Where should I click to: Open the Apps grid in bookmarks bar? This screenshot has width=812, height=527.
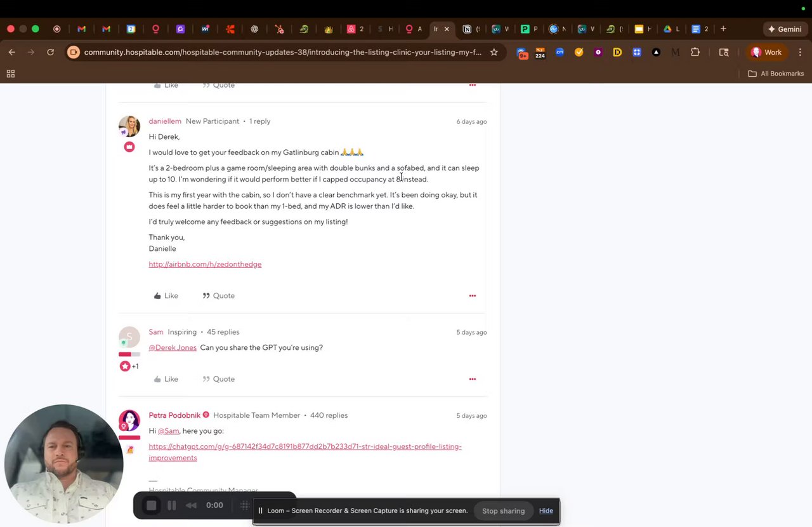coord(11,74)
